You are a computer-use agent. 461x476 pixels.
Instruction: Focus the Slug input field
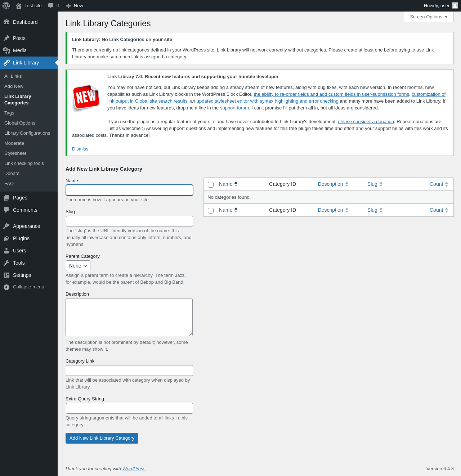point(129,221)
